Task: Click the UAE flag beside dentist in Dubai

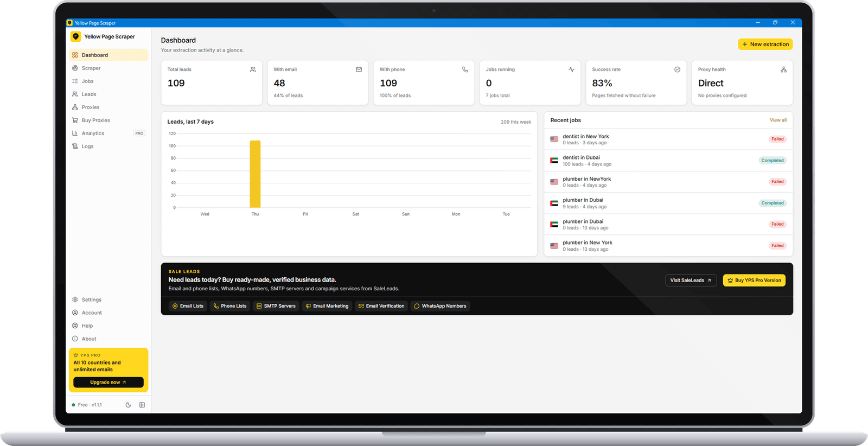Action: (x=554, y=161)
